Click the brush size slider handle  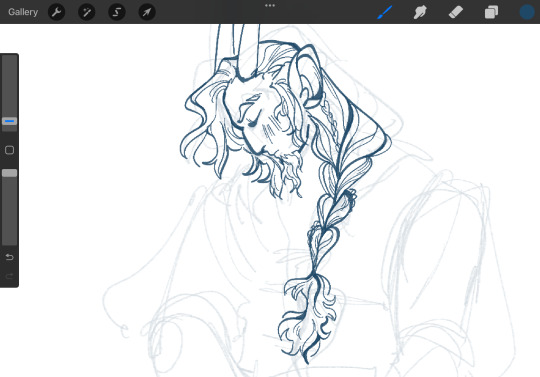pyautogui.click(x=9, y=121)
